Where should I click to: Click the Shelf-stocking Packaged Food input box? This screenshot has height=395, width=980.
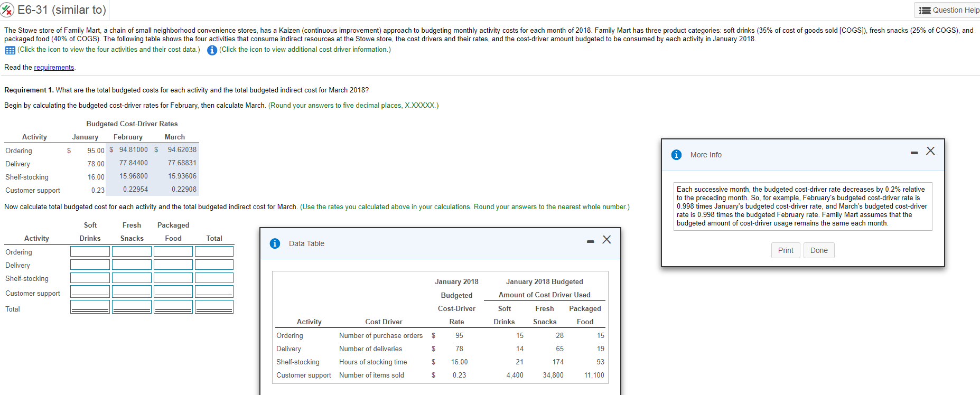click(x=173, y=278)
